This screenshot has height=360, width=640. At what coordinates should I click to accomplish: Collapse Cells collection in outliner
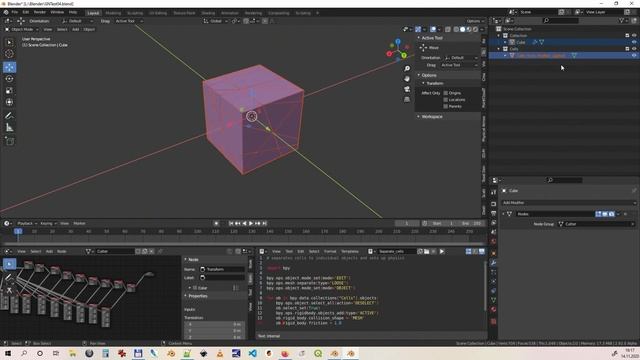(499, 49)
